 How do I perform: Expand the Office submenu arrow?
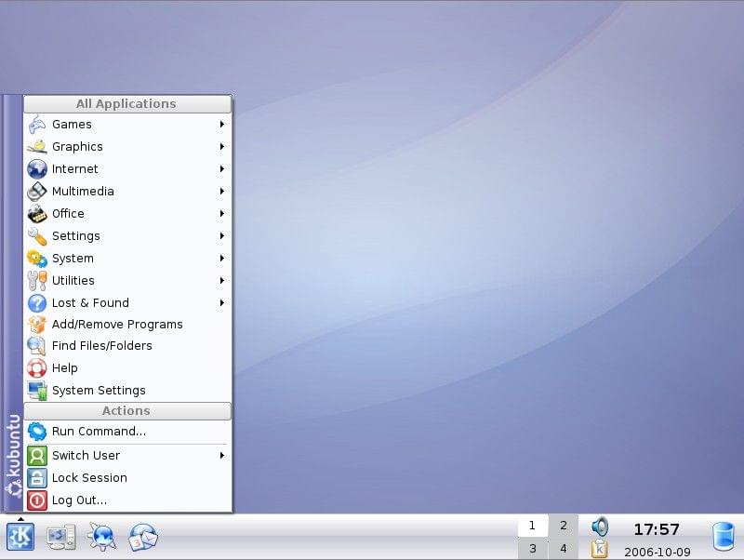tap(222, 214)
